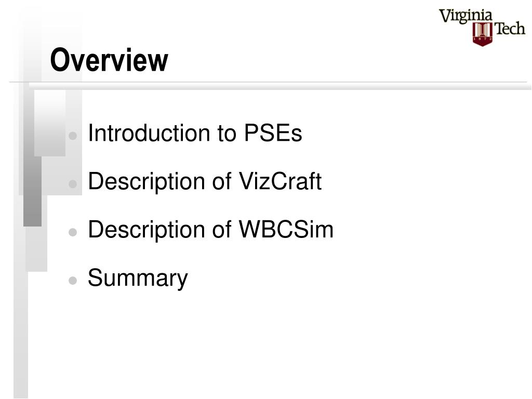Image resolution: width=532 pixels, height=399 pixels.
Task: Click the word Tech in logo
Action: click(x=510, y=29)
